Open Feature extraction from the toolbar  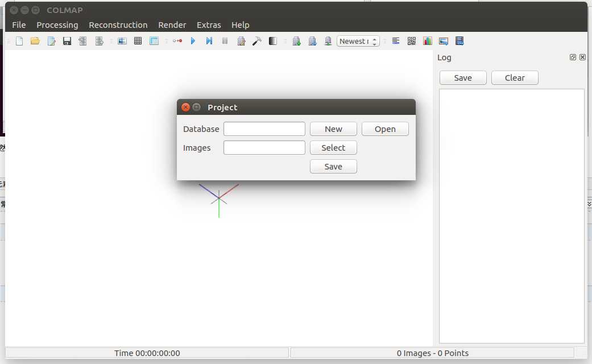point(122,41)
